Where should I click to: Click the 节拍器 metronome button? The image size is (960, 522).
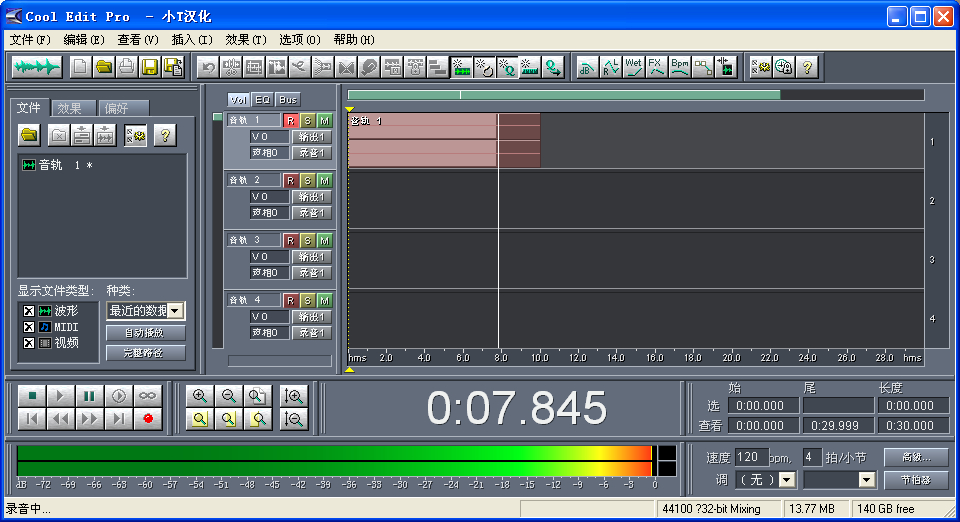916,480
